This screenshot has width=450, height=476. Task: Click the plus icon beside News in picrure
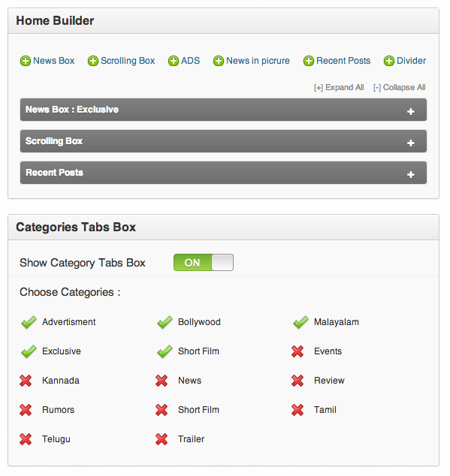click(219, 61)
